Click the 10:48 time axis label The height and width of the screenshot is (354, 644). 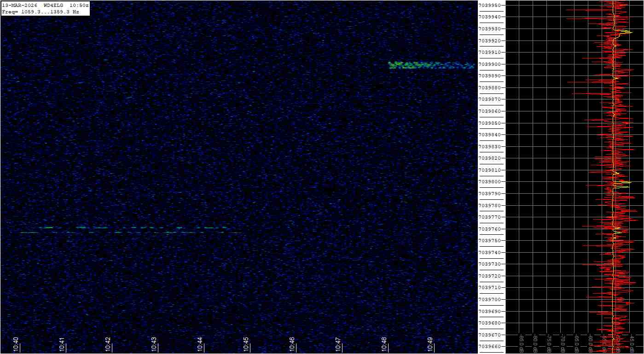tap(384, 344)
